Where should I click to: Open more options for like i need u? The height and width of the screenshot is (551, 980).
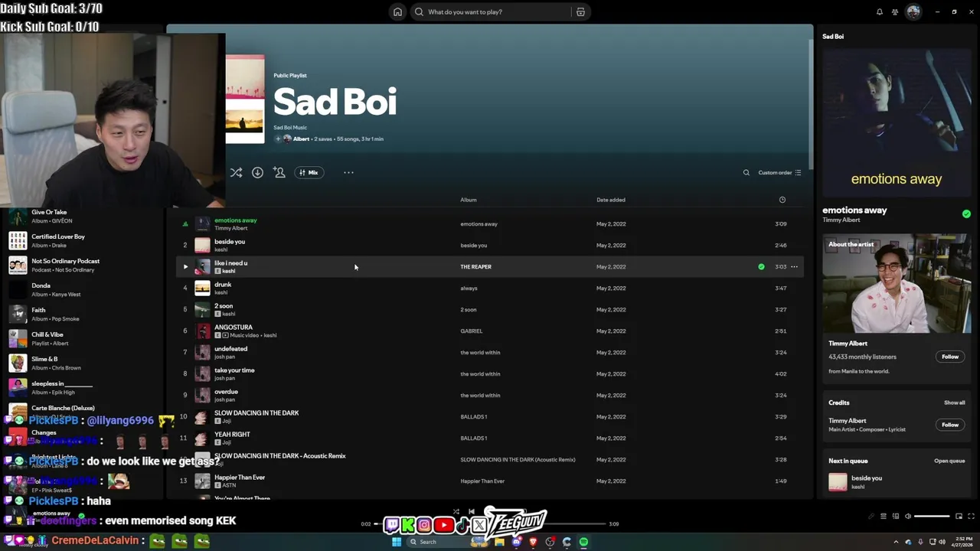coord(794,267)
